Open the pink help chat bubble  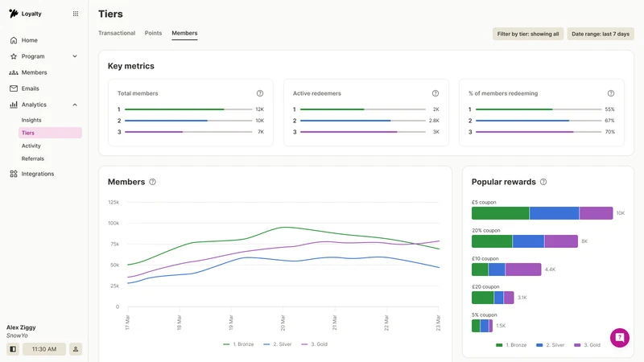pyautogui.click(x=620, y=338)
